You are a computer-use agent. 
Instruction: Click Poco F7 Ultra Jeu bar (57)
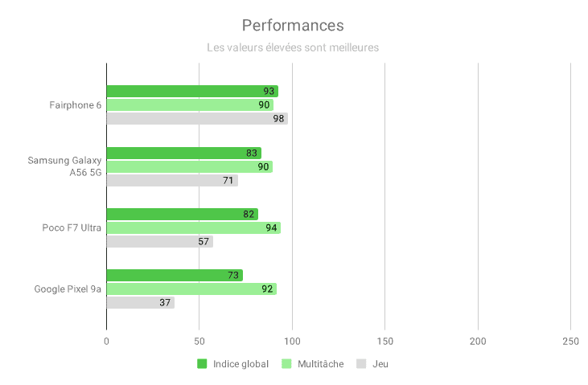(x=159, y=241)
